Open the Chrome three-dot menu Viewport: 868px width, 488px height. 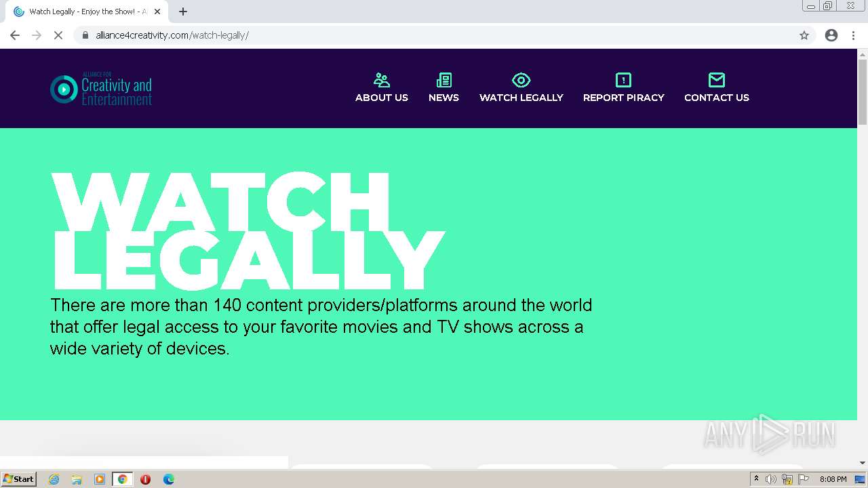pos(853,35)
